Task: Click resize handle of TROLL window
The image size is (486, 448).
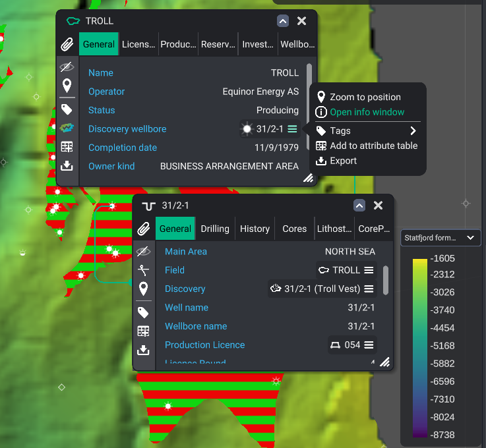Action: tap(308, 178)
